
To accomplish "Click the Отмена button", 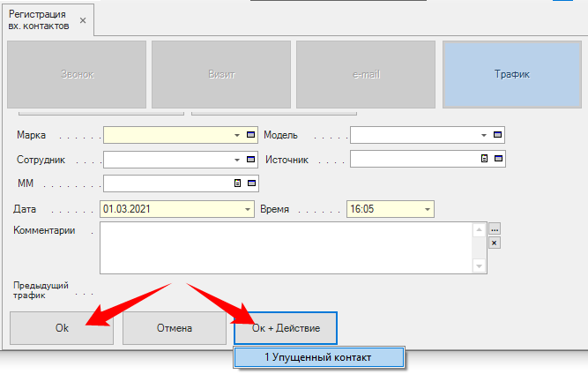I will (174, 328).
